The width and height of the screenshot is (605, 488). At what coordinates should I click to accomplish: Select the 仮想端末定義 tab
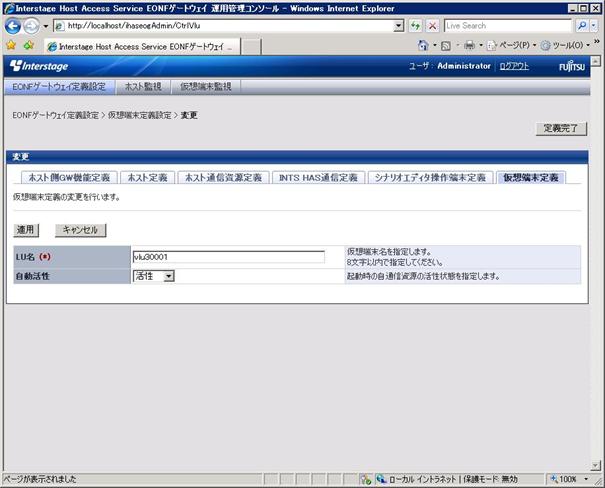(531, 177)
